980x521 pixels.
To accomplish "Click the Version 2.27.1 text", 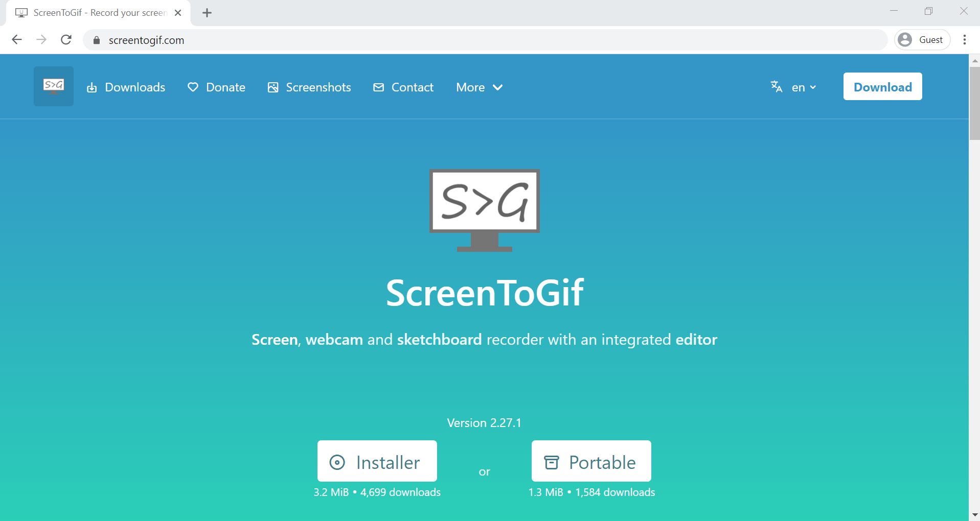I will (x=484, y=423).
